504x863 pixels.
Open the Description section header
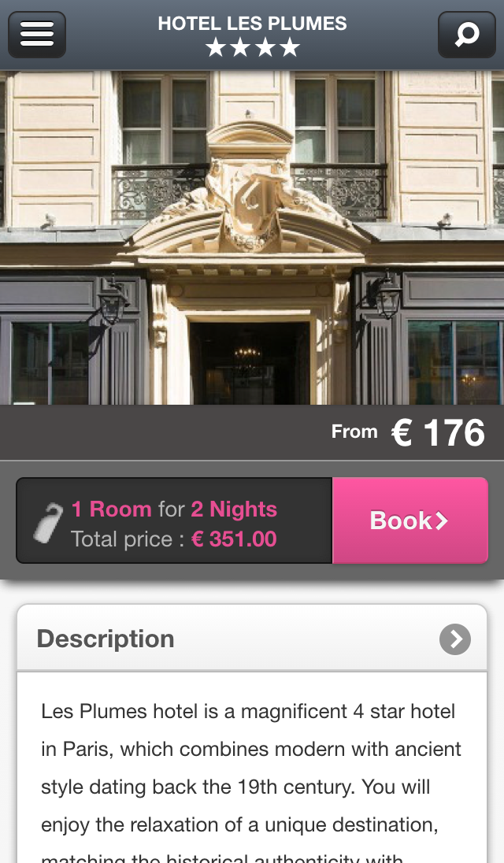click(x=252, y=639)
